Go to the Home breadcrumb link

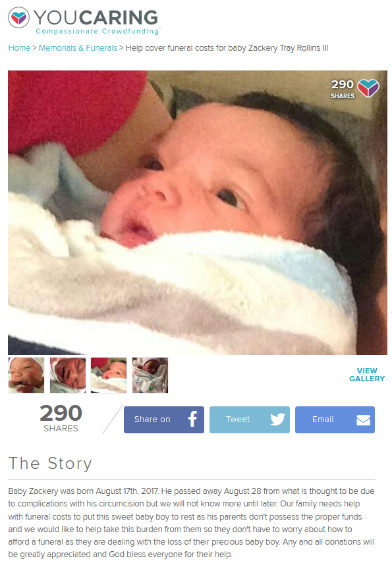(19, 47)
